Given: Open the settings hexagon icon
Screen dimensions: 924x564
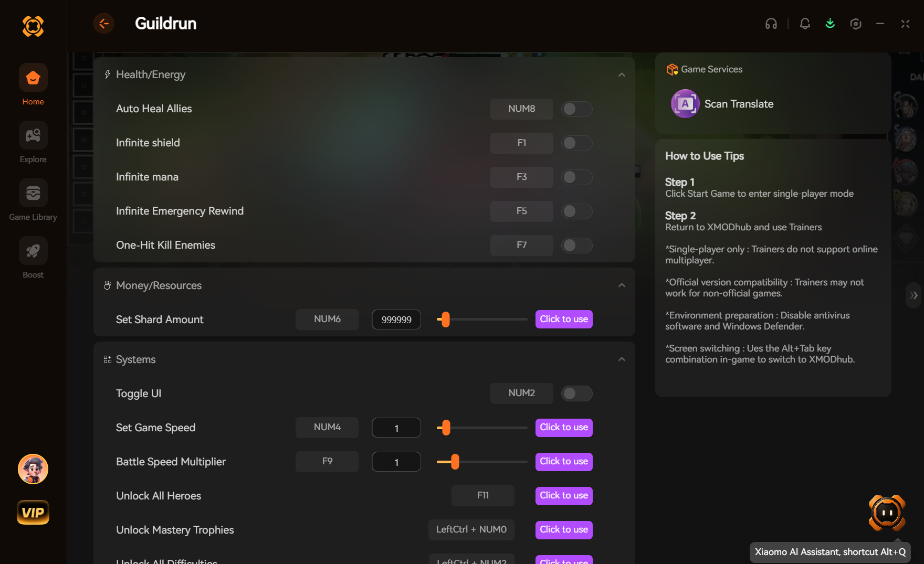Looking at the screenshot, I should (856, 24).
